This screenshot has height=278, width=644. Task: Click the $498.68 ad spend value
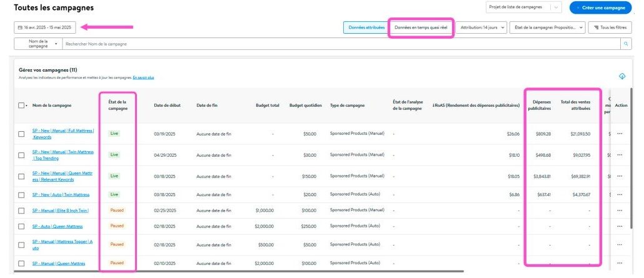(543, 155)
